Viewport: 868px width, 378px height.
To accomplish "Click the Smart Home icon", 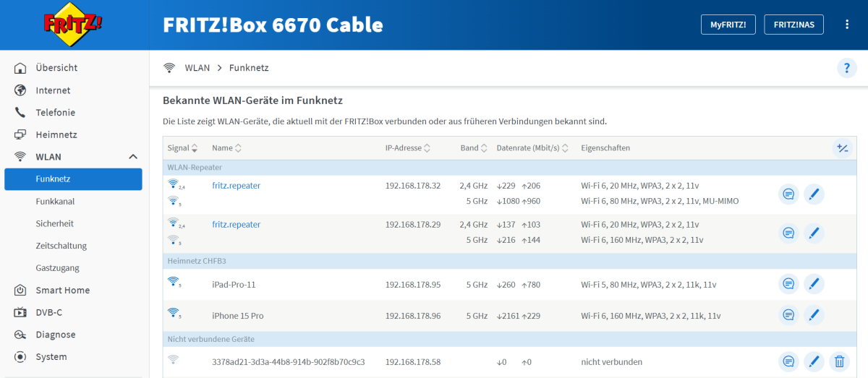I will click(x=20, y=291).
